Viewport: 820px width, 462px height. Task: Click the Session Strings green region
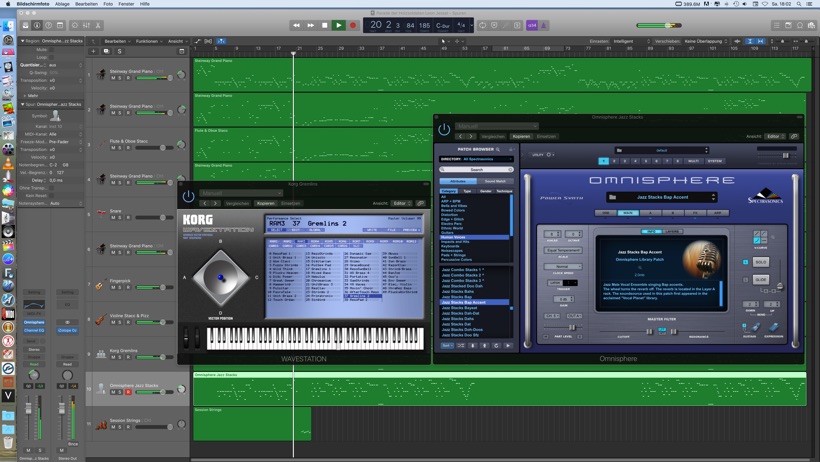pos(252,424)
